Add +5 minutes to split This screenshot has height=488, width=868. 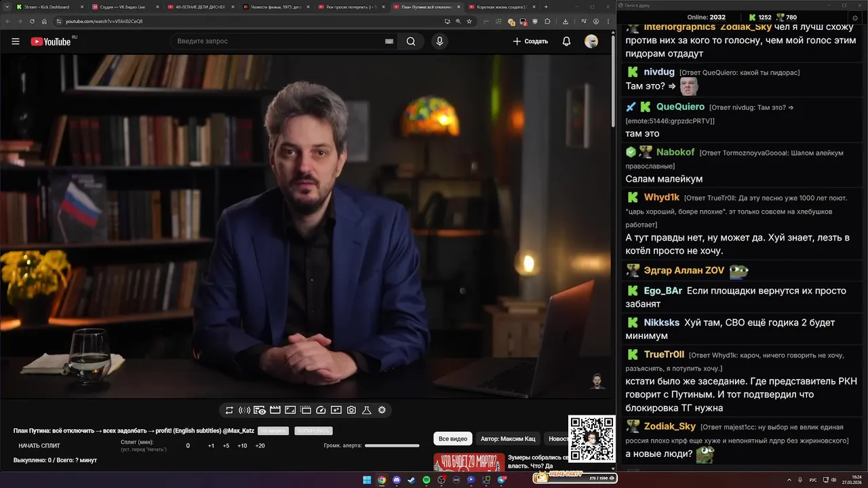(226, 446)
